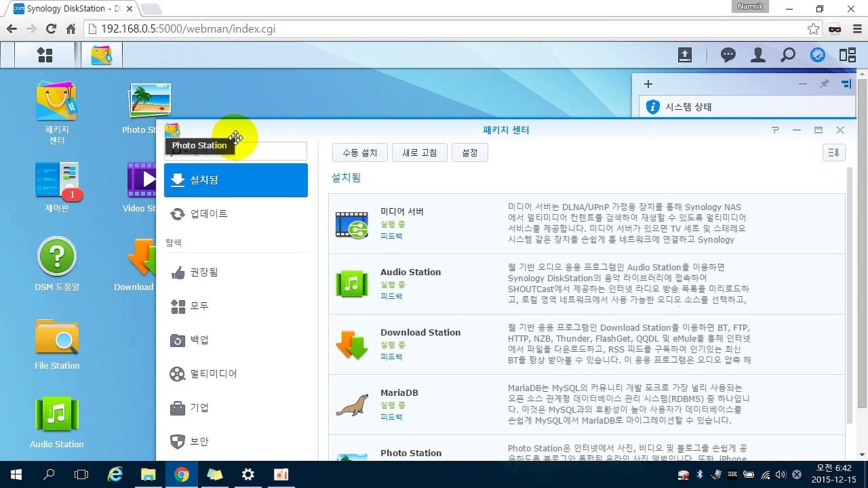Open Package Center 설정 button
The height and width of the screenshot is (488, 868).
coord(470,152)
